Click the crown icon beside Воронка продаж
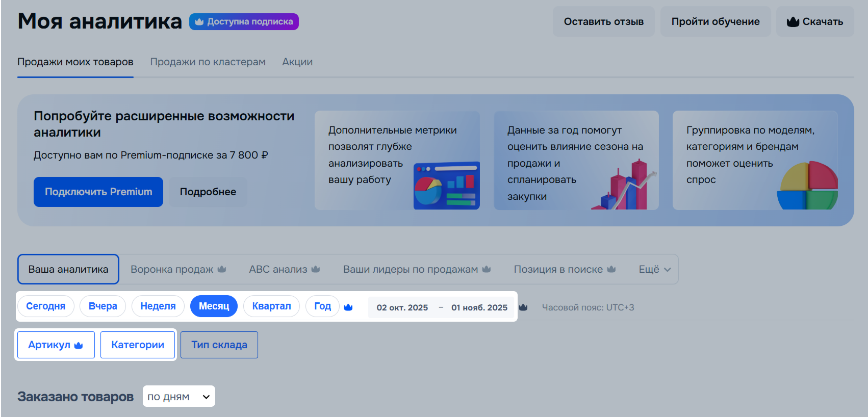This screenshot has width=868, height=417. coord(221,269)
